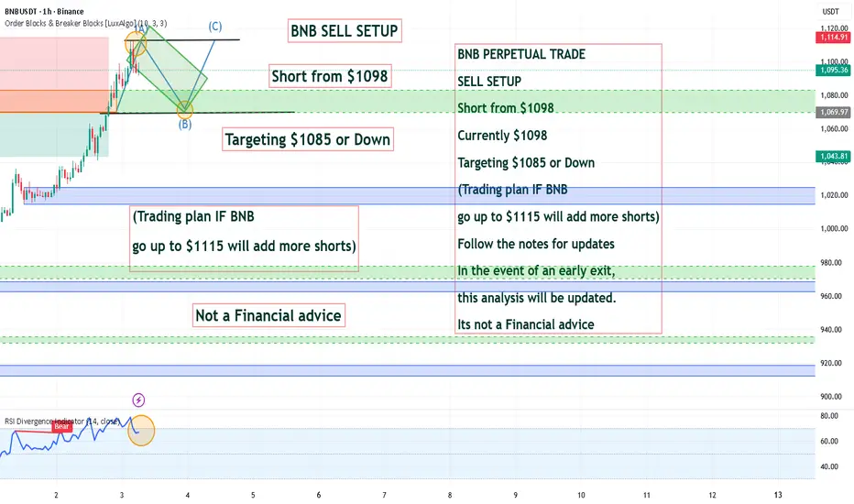This screenshot has height=504, width=854.
Task: Select the Short from $1098 text box
Action: coord(330,76)
